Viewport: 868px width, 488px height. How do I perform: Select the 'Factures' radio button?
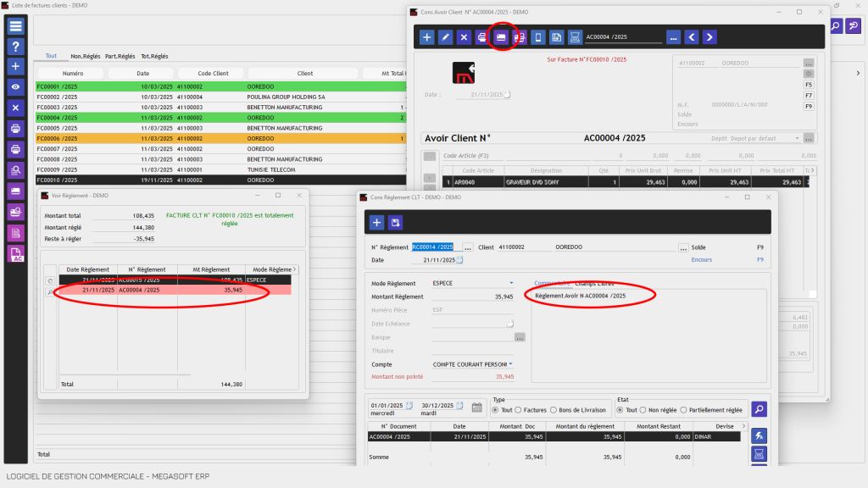(518, 410)
